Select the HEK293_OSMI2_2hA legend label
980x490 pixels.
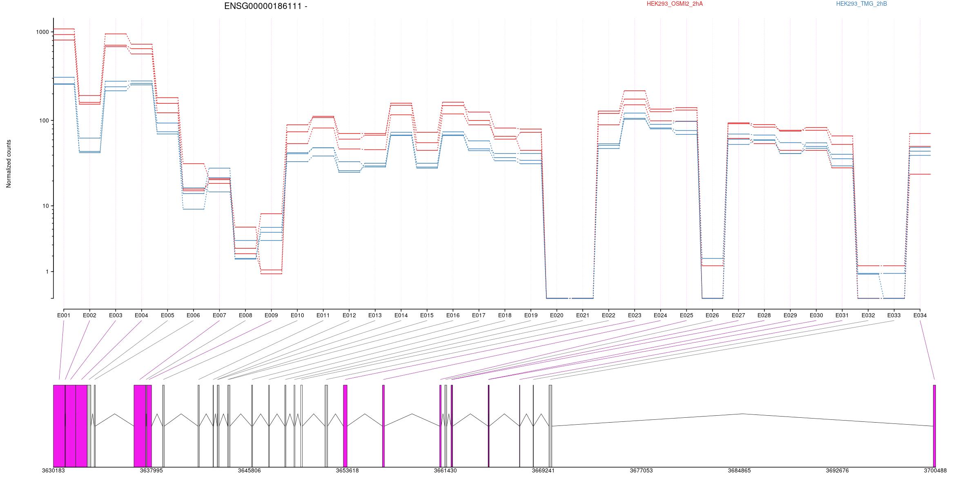[675, 4]
